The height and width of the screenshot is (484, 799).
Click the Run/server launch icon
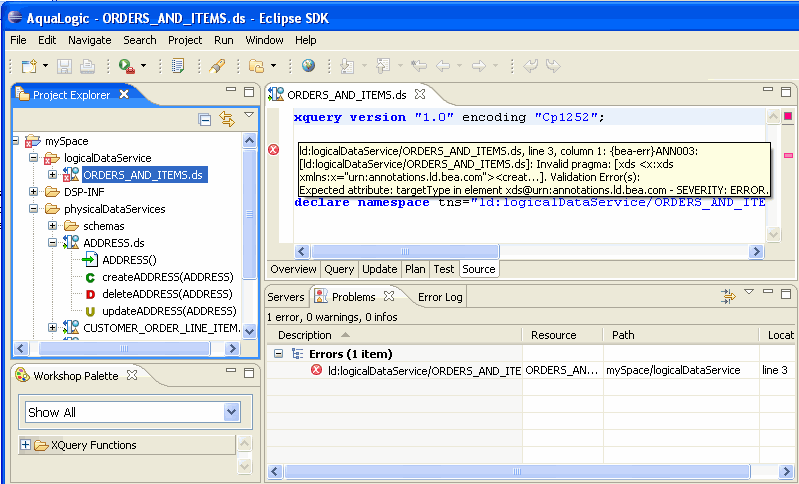[x=126, y=66]
